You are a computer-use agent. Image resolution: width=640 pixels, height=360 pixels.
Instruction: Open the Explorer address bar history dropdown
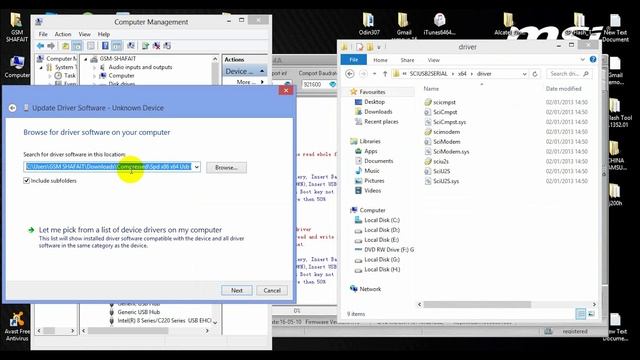coord(524,74)
